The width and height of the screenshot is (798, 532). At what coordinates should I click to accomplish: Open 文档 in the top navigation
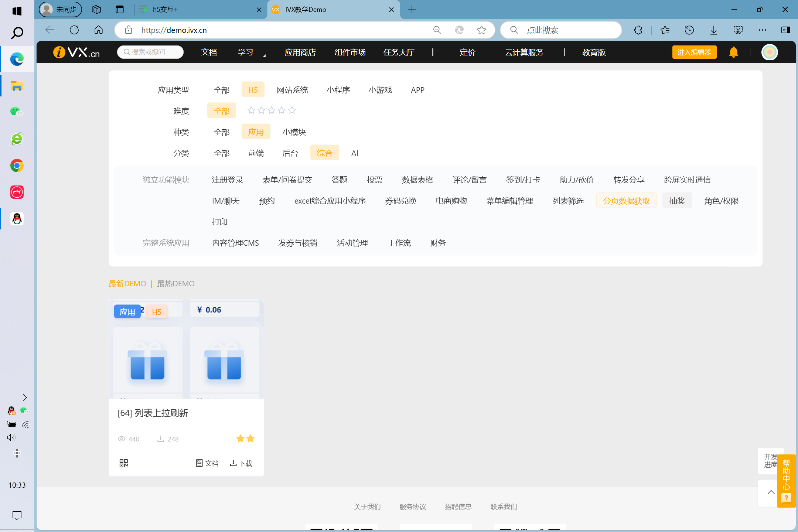pos(209,52)
